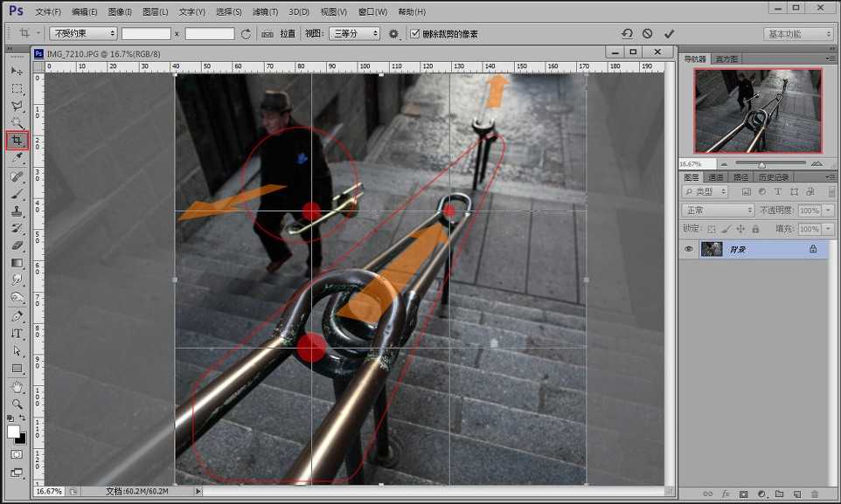This screenshot has width=841, height=504.
Task: Open crop settings gear menu
Action: [393, 34]
